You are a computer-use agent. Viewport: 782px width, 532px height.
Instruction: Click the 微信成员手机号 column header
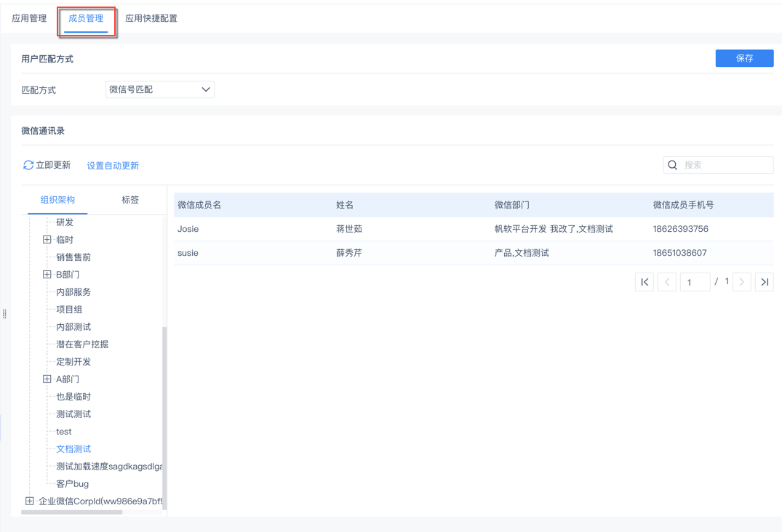click(x=683, y=205)
